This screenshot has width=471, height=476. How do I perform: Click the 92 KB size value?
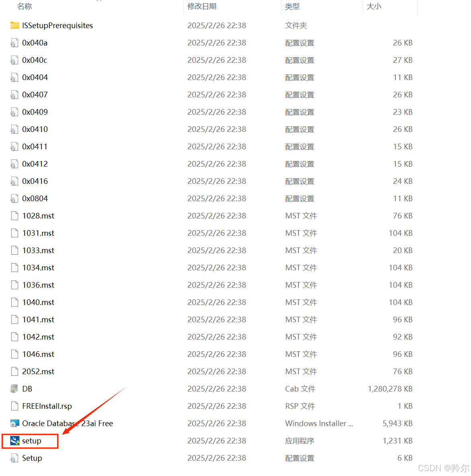click(403, 337)
